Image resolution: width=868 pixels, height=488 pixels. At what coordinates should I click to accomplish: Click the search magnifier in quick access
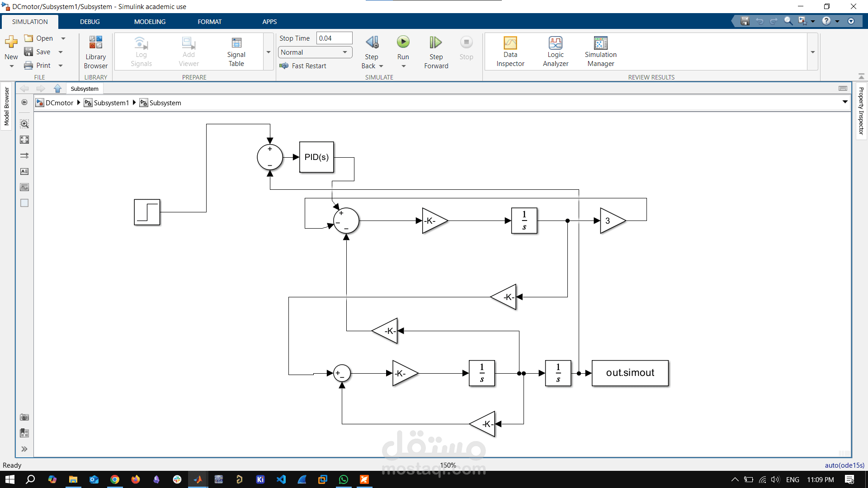tap(788, 21)
